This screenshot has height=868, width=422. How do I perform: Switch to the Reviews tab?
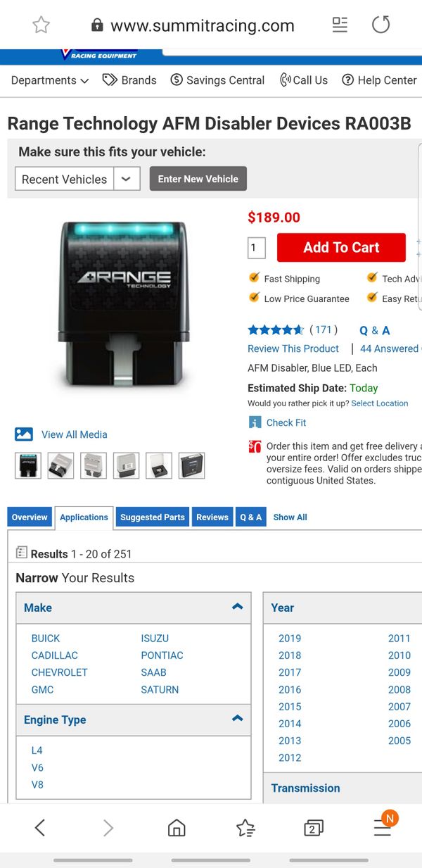point(212,517)
